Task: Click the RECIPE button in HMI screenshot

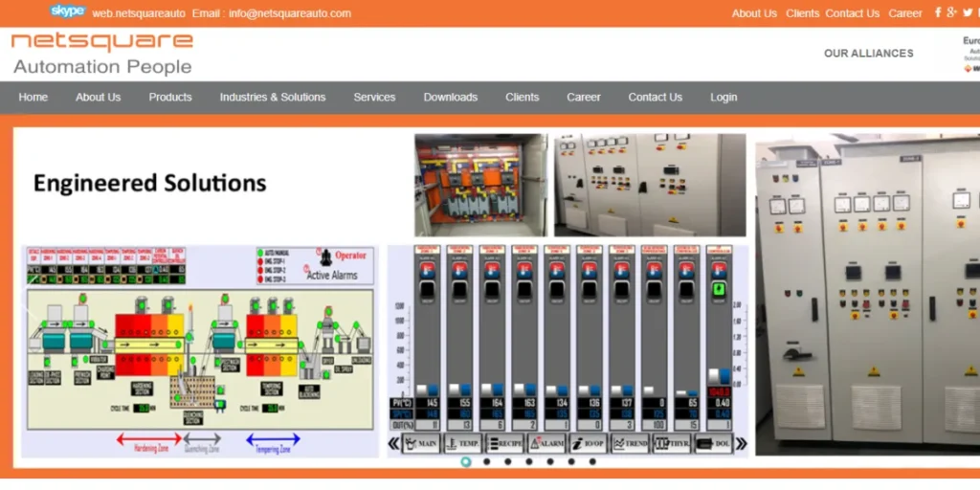Action: point(505,444)
